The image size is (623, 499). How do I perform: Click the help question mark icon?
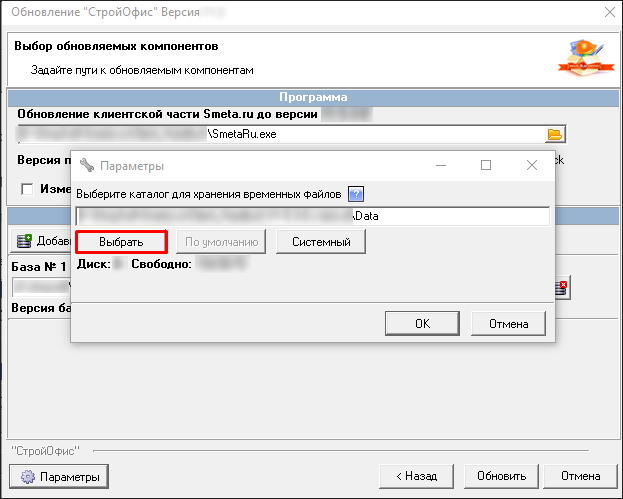click(355, 194)
